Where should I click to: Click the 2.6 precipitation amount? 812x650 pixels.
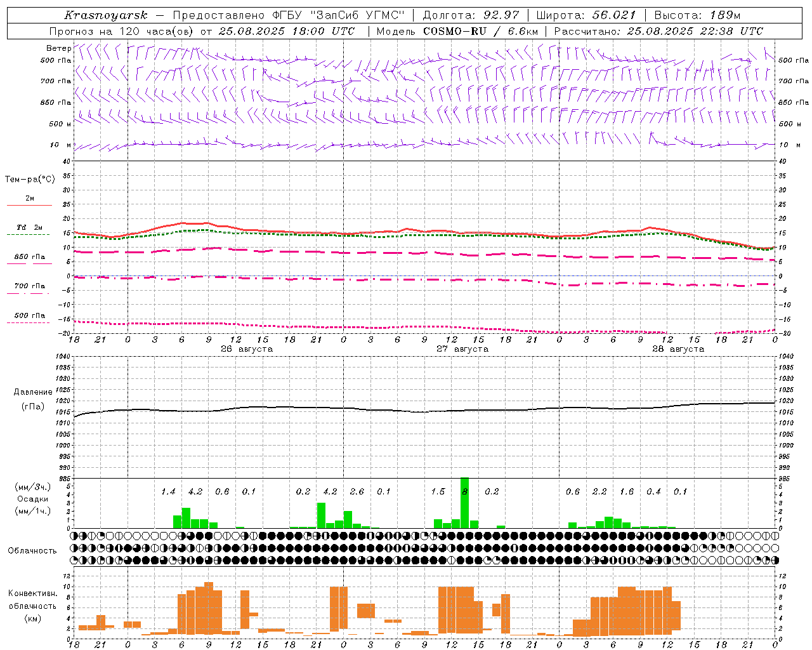357,492
